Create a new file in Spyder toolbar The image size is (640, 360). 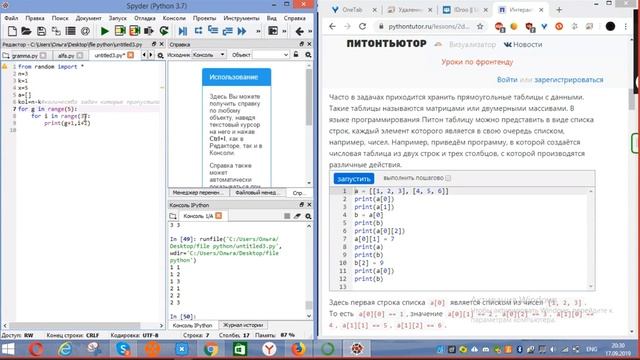tap(12, 31)
